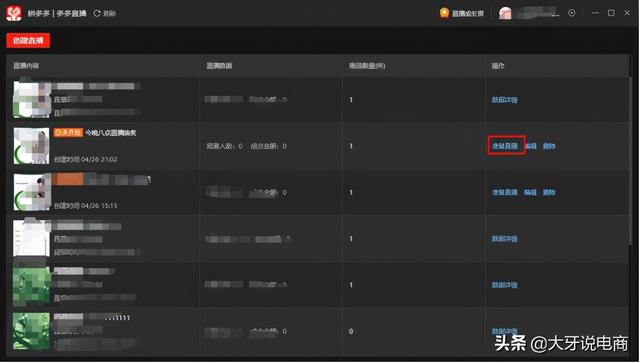Screen dimensions: 640x363
Task: Maximize the 多多直播 window
Action: pos(611,13)
